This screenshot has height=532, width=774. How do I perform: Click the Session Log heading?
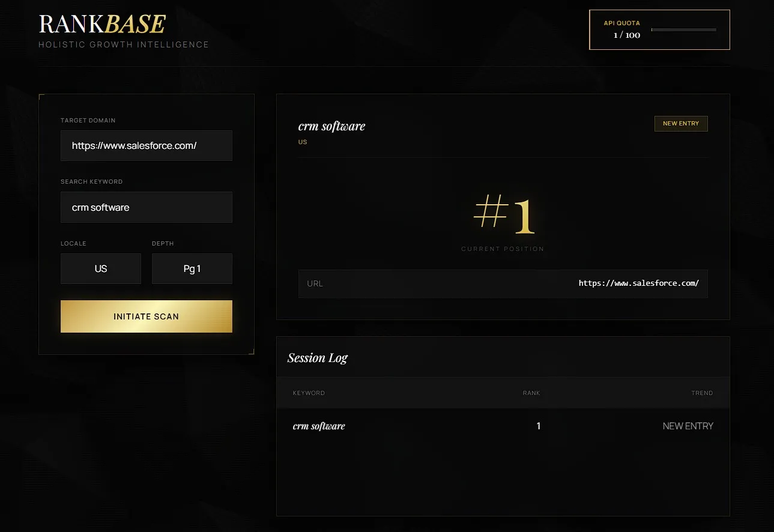tap(318, 358)
